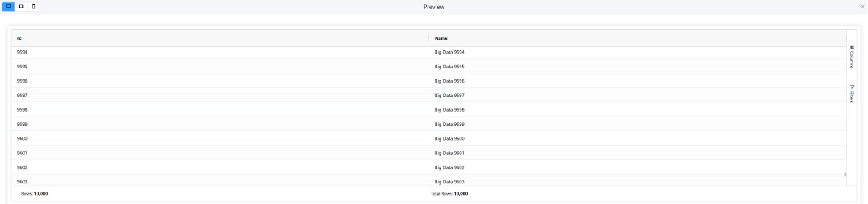
Task: Click the Big Data 9596 cell
Action: point(449,81)
